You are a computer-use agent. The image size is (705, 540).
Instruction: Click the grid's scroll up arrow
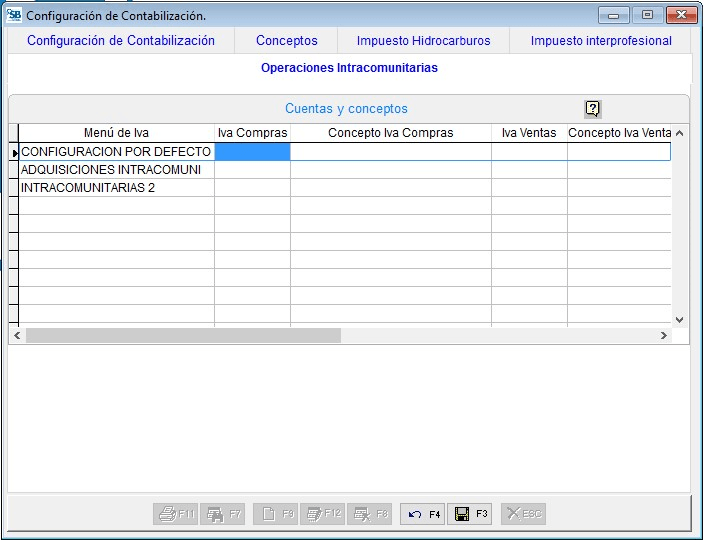coord(680,133)
